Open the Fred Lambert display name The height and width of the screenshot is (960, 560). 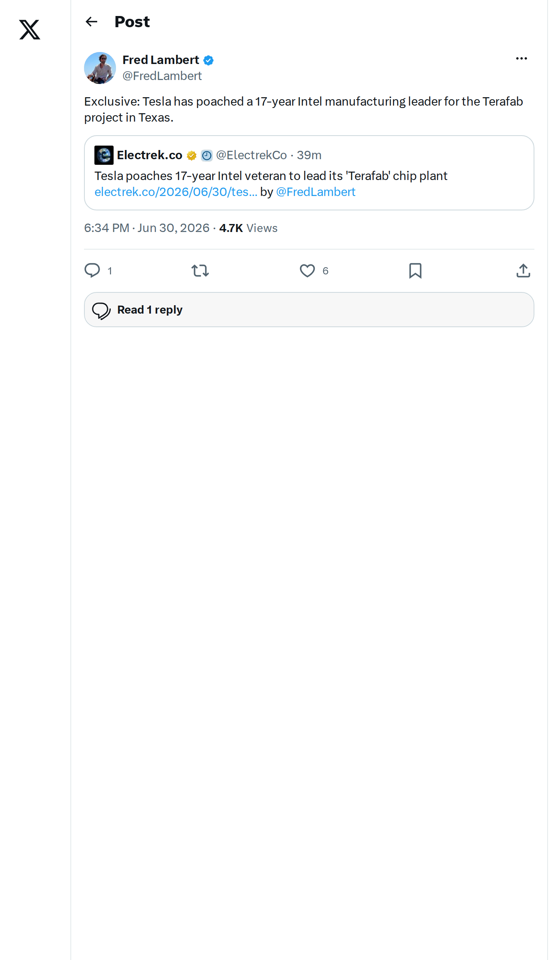click(x=161, y=60)
